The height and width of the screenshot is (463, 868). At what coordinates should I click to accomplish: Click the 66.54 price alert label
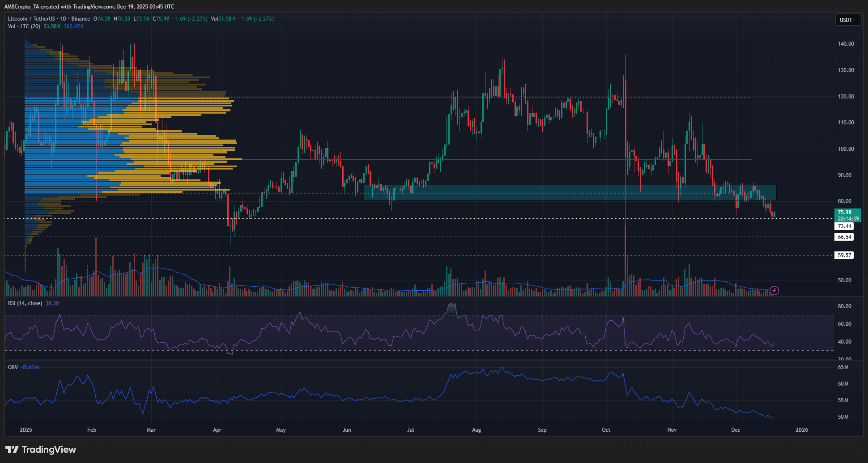pyautogui.click(x=844, y=237)
